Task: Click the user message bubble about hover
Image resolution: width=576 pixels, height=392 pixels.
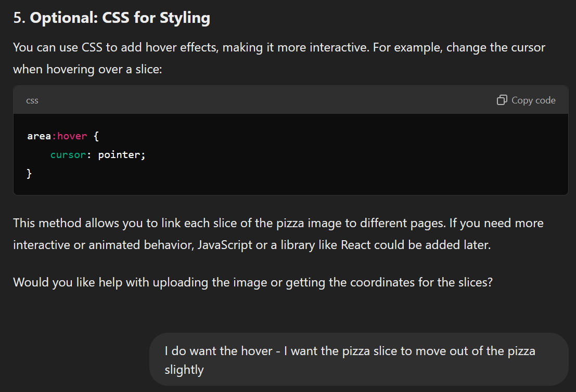Action: (x=359, y=360)
